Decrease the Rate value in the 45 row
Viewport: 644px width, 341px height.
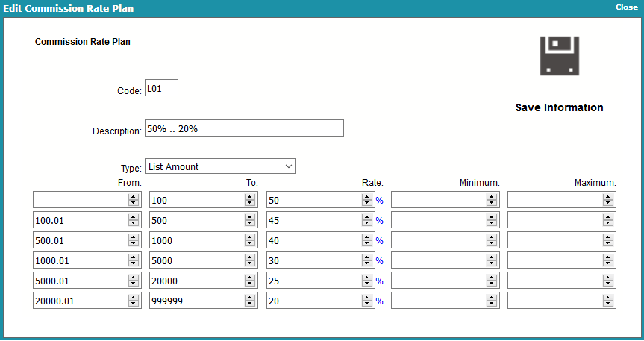pos(366,224)
